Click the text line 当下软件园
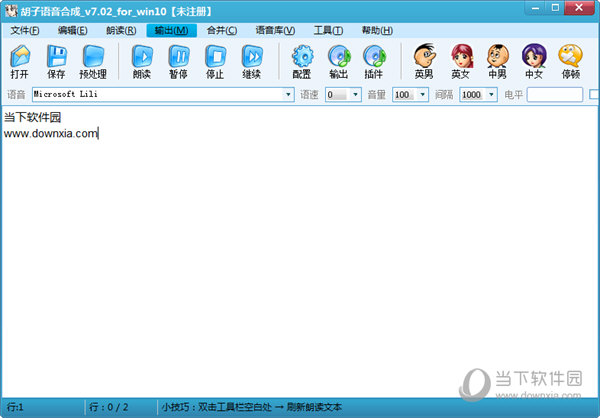Viewport: 600px width, 418px height. (x=33, y=117)
